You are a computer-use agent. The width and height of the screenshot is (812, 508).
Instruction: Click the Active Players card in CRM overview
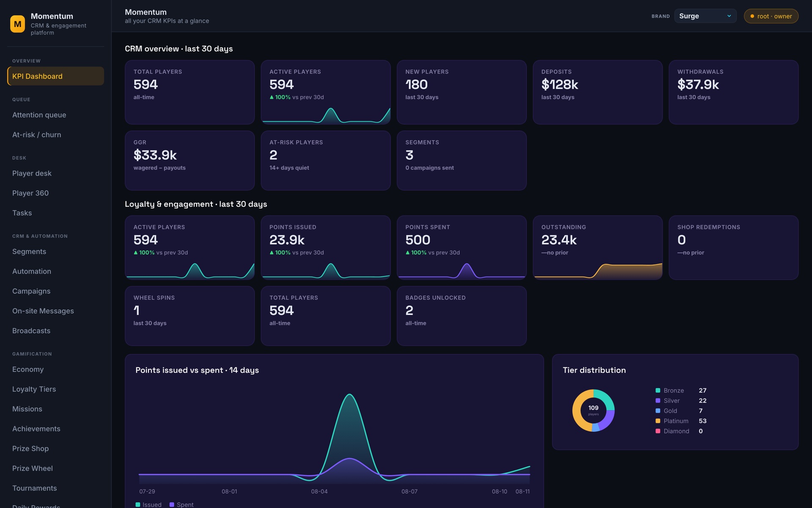point(326,92)
